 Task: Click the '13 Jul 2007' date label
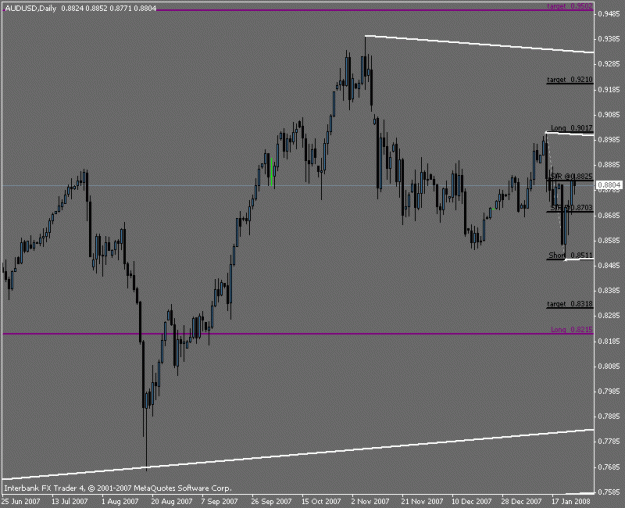tap(70, 501)
